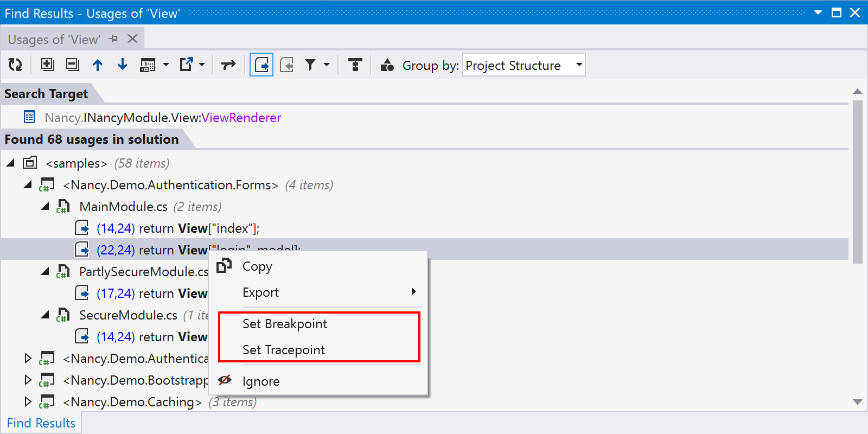Click the SecureModule.cs file label

point(129,315)
